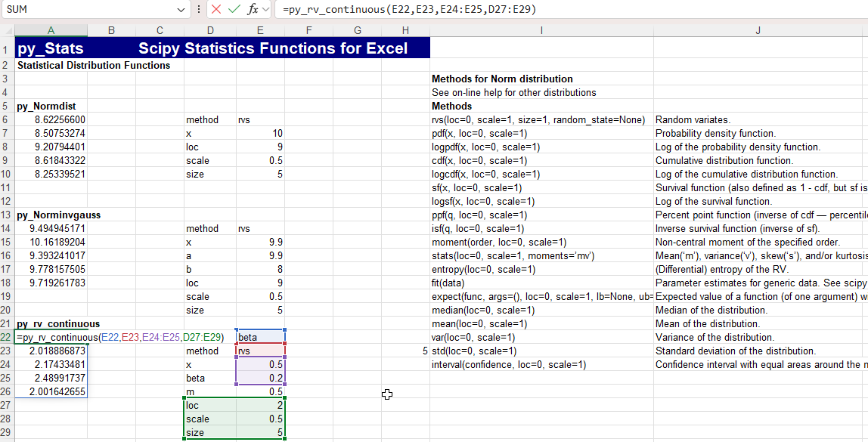
Task: Click inside the formula bar text
Action: tap(570, 9)
